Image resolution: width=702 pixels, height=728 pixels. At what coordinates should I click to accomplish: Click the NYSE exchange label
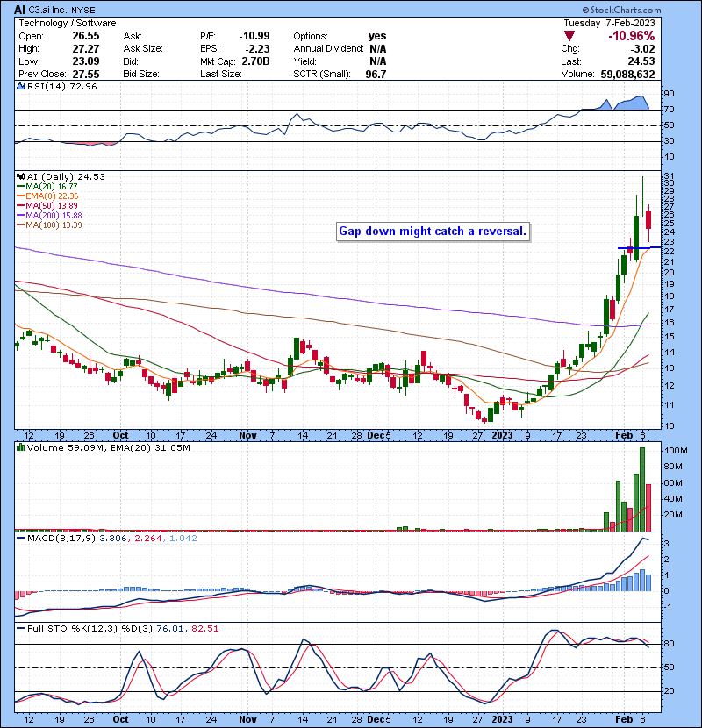pyautogui.click(x=83, y=10)
